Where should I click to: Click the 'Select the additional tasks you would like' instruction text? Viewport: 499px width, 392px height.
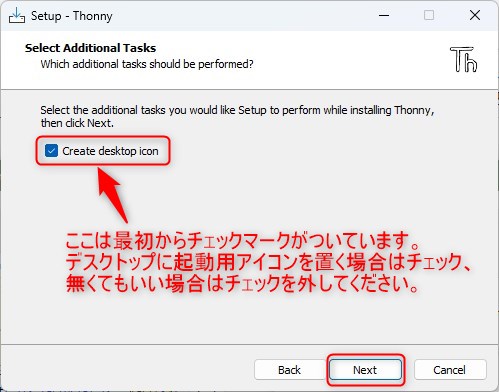pos(237,116)
